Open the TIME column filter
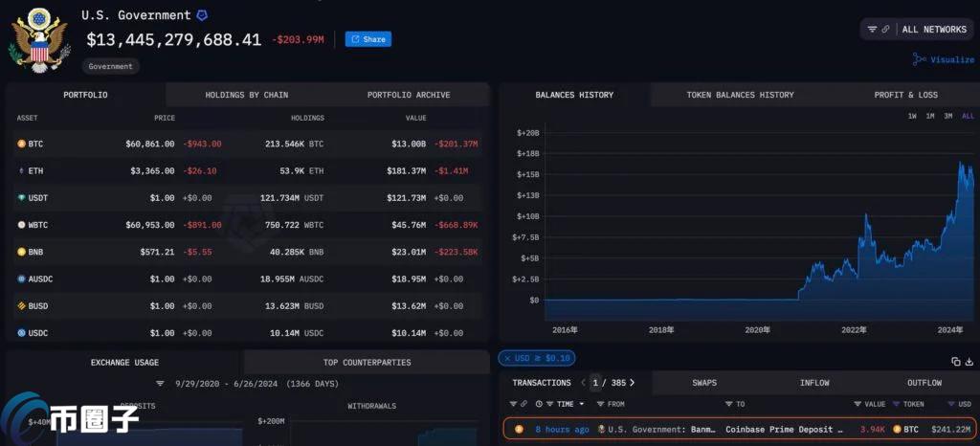The height and width of the screenshot is (446, 980). point(550,404)
